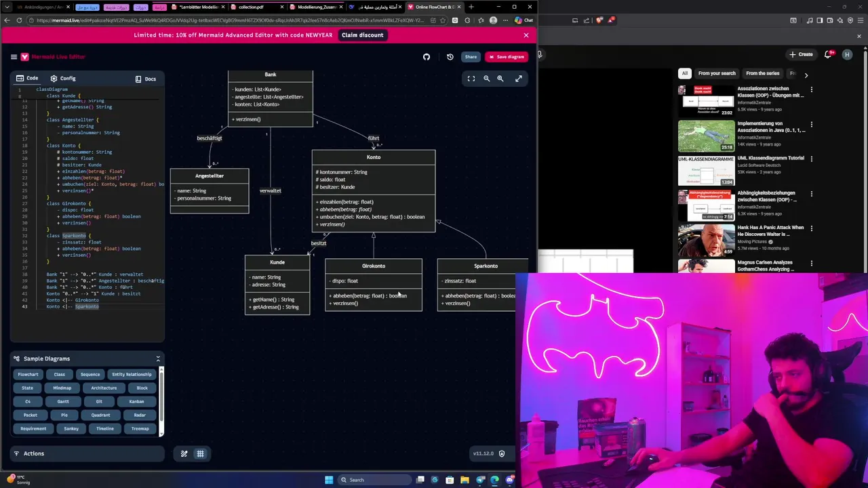
Task: Load the Mindmap sample diagram
Action: pos(62,388)
